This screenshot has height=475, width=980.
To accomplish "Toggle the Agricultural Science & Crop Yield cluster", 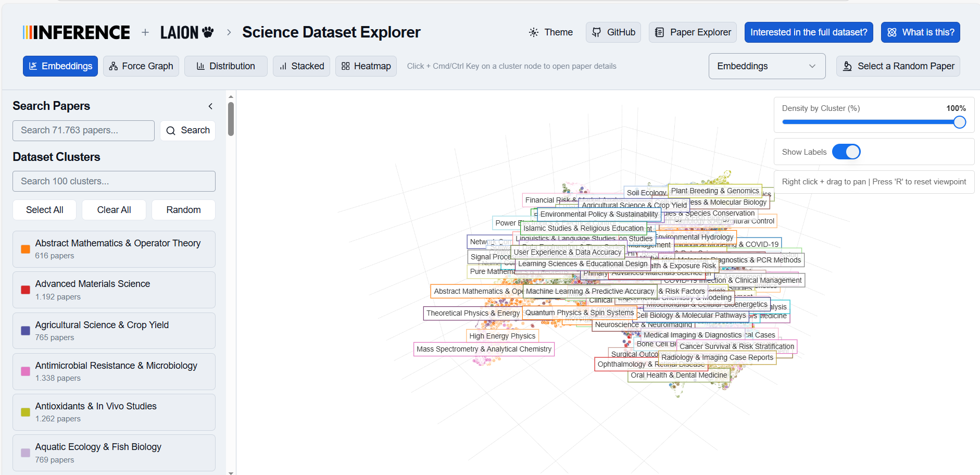I will 114,331.
